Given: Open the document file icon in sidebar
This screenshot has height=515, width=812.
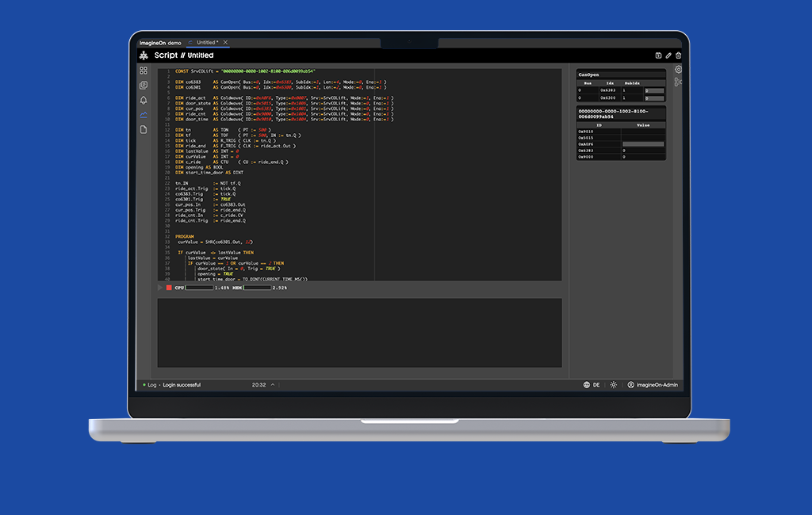Looking at the screenshot, I should 144,129.
